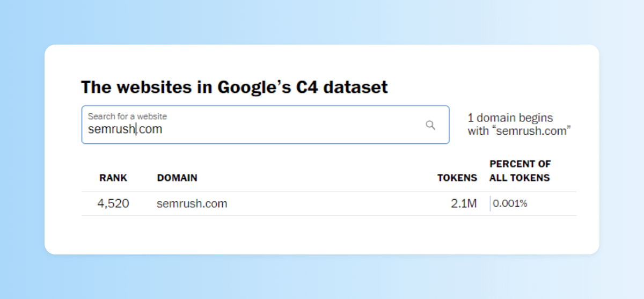Click the rank value 4,520
Screen dimensions: 644x299
point(113,204)
